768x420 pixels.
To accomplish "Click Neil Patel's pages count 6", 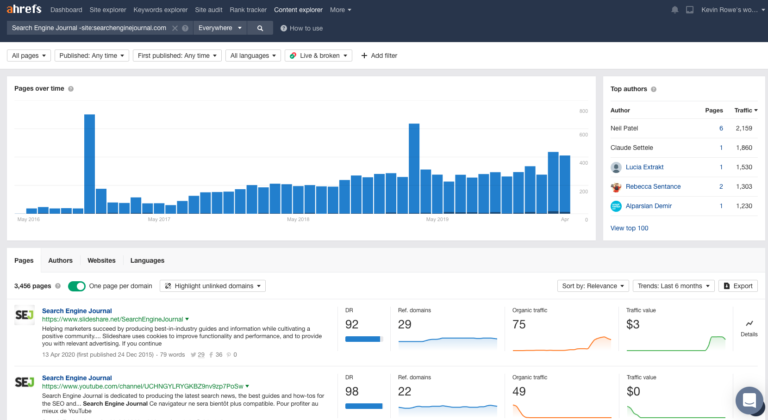I will click(x=721, y=128).
